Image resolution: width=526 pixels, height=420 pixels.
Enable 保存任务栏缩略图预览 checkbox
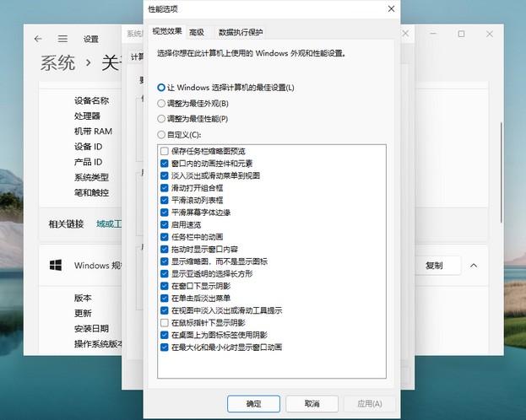(165, 151)
